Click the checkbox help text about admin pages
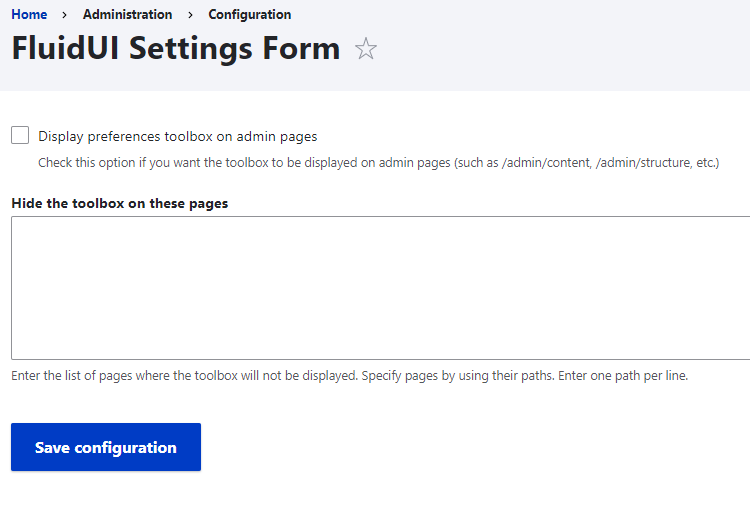This screenshot has height=531, width=750. (378, 162)
